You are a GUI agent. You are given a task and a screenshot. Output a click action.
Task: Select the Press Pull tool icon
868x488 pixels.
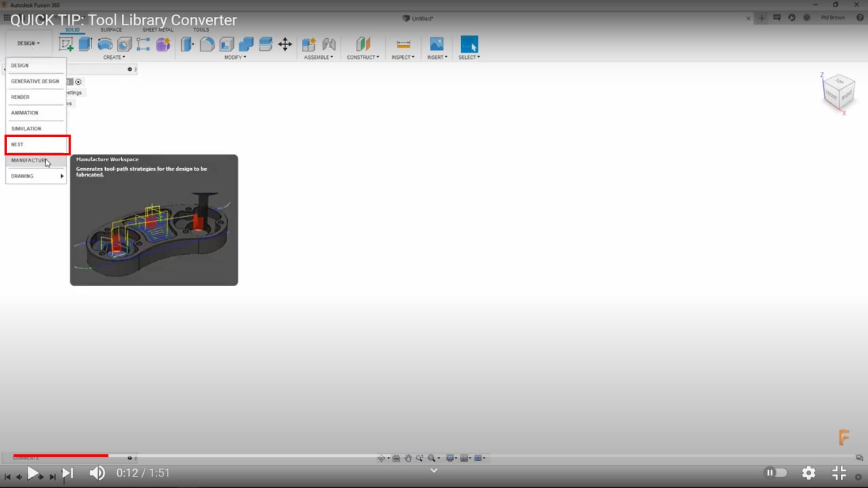click(188, 45)
